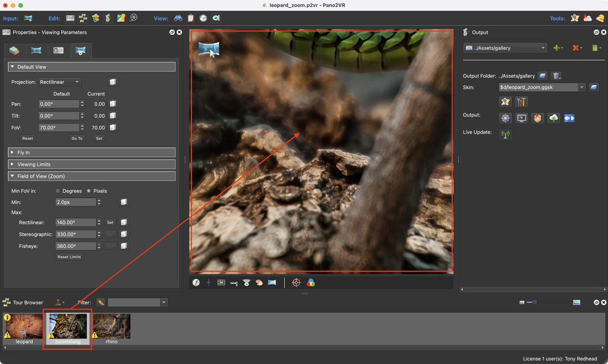
Task: Open the Projection Rectilinear dropdown
Action: pos(60,82)
